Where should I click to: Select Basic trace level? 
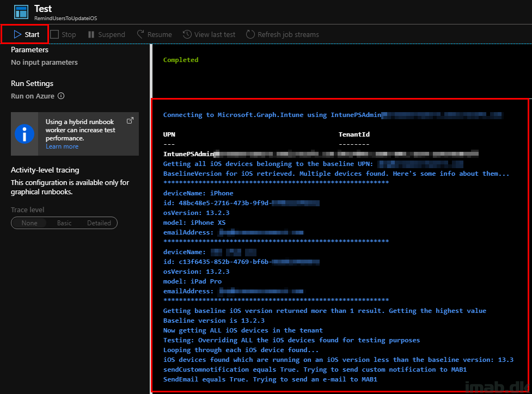[64, 223]
